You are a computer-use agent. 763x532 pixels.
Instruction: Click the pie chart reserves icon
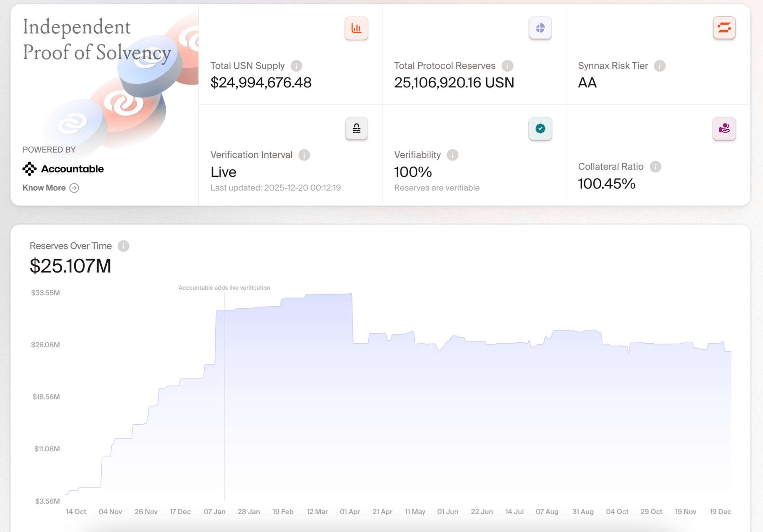point(540,28)
